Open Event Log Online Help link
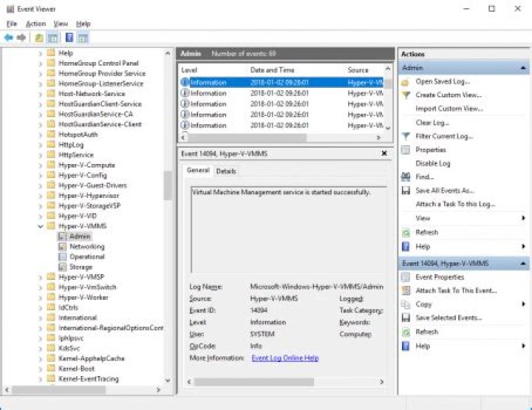The height and width of the screenshot is (410, 532). coord(285,358)
